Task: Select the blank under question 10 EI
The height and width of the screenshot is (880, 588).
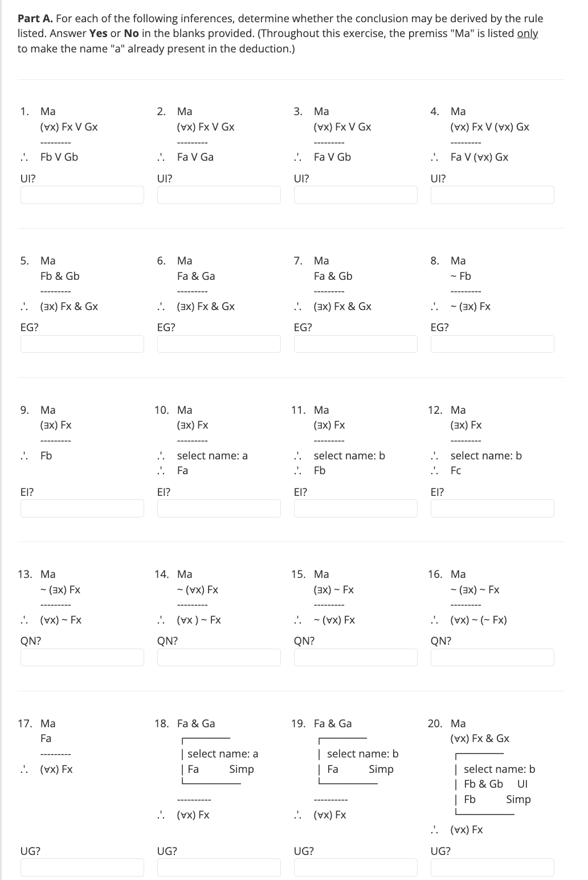Action: [219, 508]
